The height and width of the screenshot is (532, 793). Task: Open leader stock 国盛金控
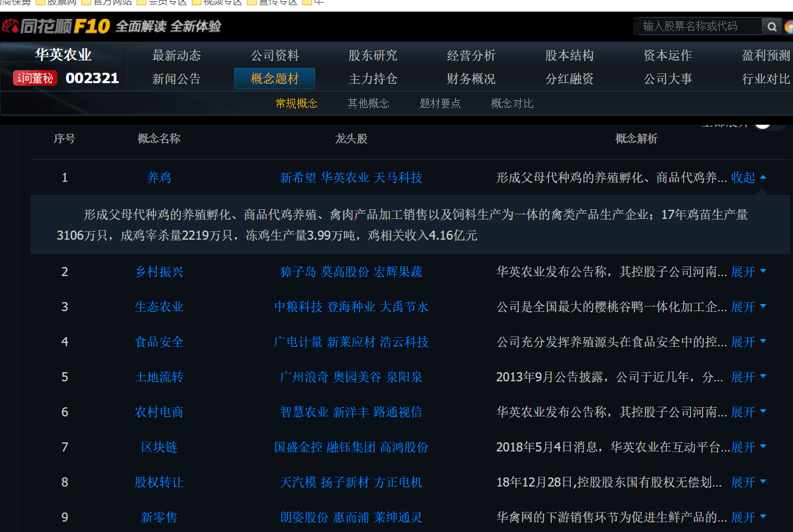coord(298,447)
